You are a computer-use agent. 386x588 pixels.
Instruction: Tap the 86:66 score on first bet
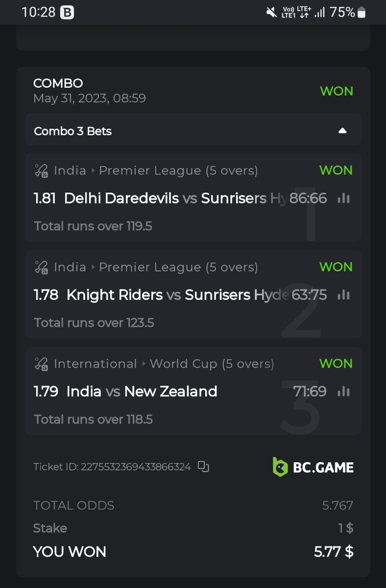pyautogui.click(x=308, y=198)
